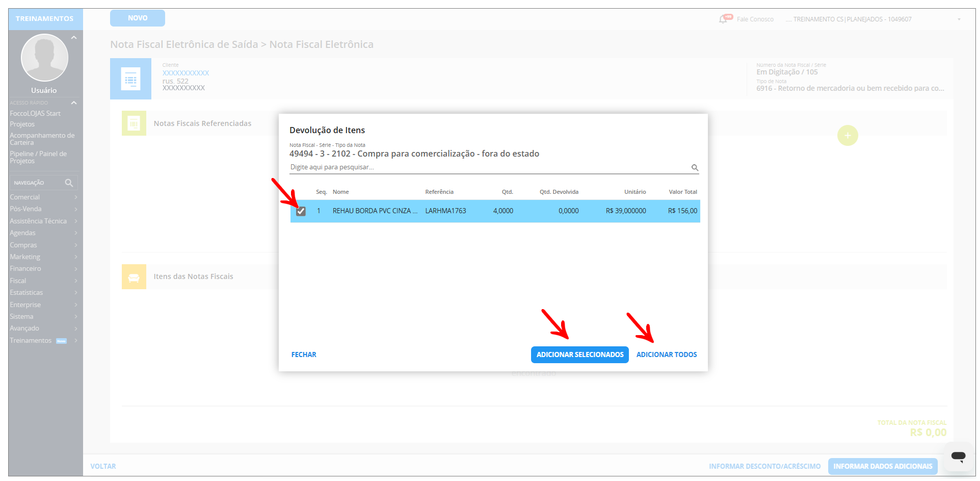Uncheck the REHAU BORDA PVC CINZA item checkbox
The image size is (980, 481).
click(x=301, y=211)
